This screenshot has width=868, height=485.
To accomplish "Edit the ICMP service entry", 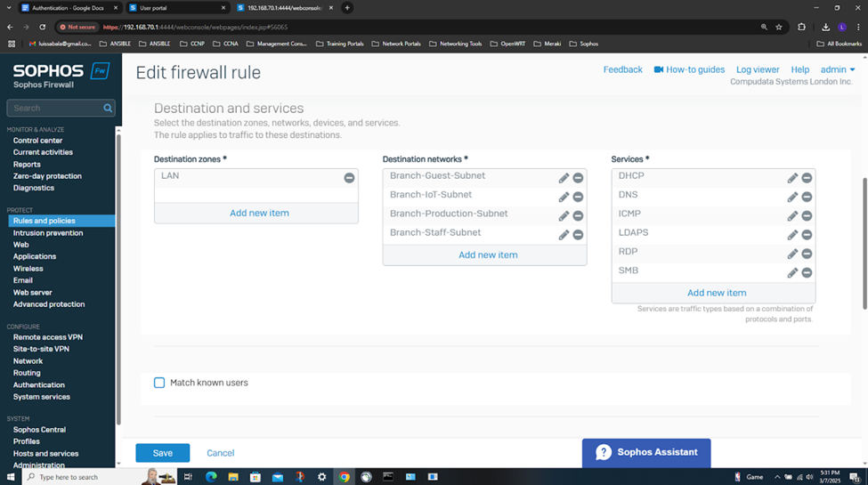I will point(792,216).
